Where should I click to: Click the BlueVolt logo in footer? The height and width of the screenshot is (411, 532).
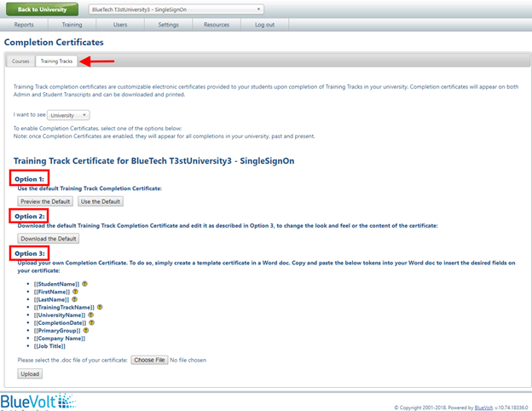click(x=38, y=402)
